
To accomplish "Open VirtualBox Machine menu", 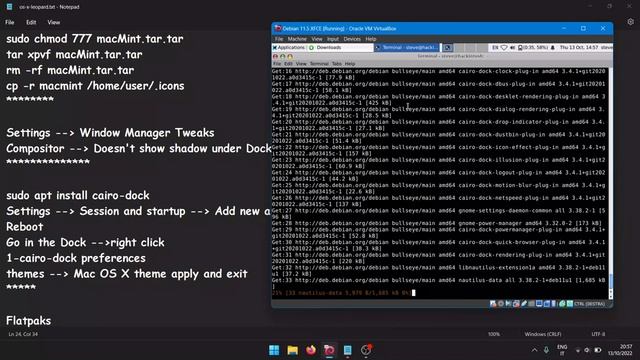I will (297, 39).
